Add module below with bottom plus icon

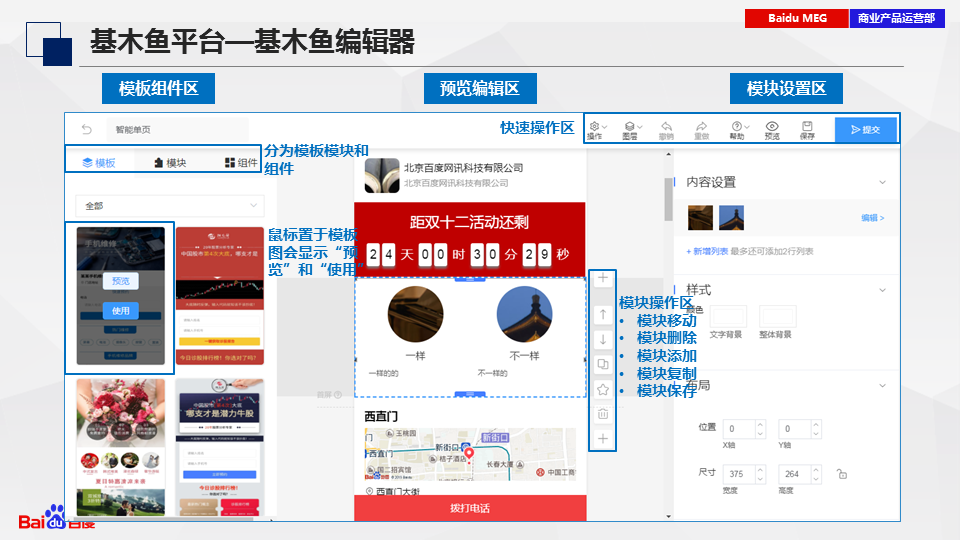click(x=603, y=439)
